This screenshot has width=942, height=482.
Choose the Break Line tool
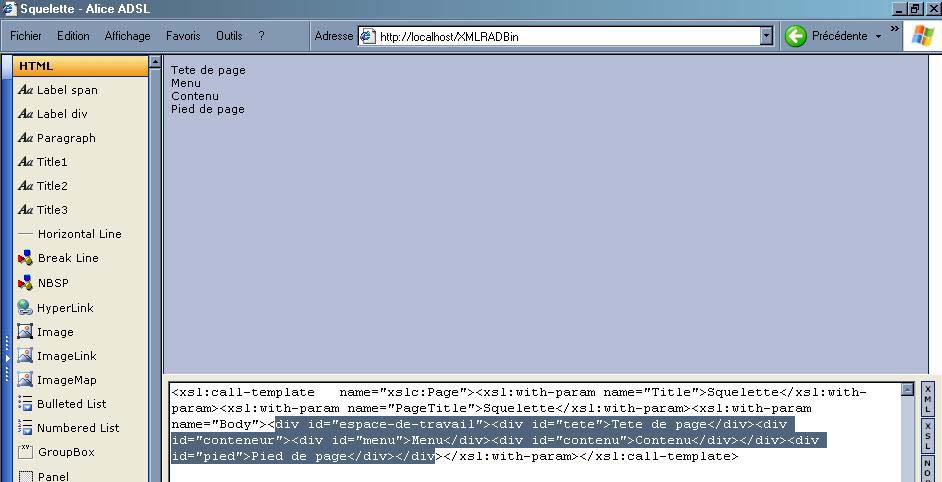pyautogui.click(x=67, y=258)
